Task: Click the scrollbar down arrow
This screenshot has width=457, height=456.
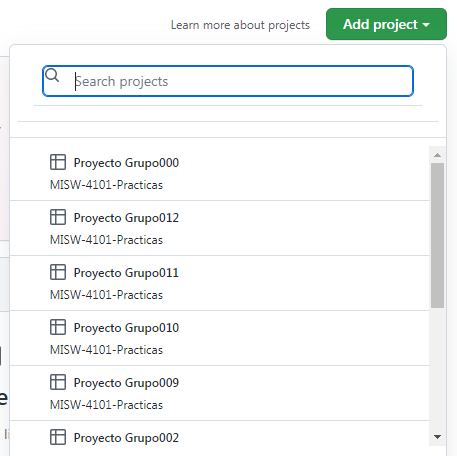Action: pyautogui.click(x=437, y=437)
